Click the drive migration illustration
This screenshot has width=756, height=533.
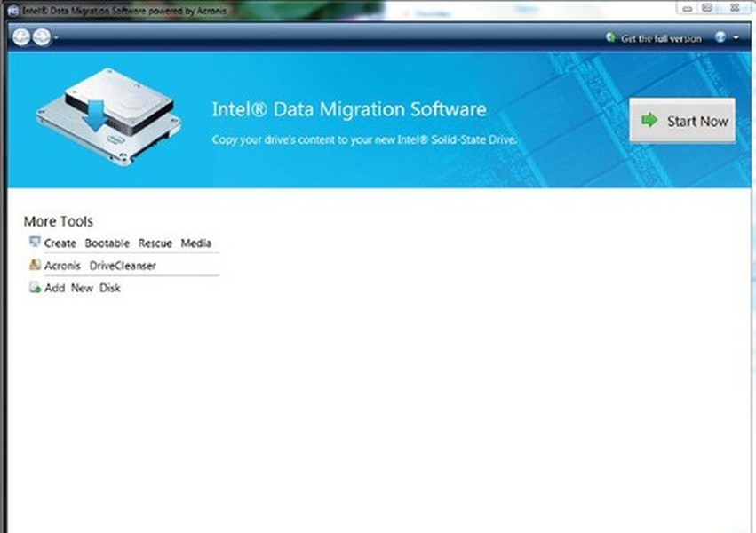click(108, 116)
